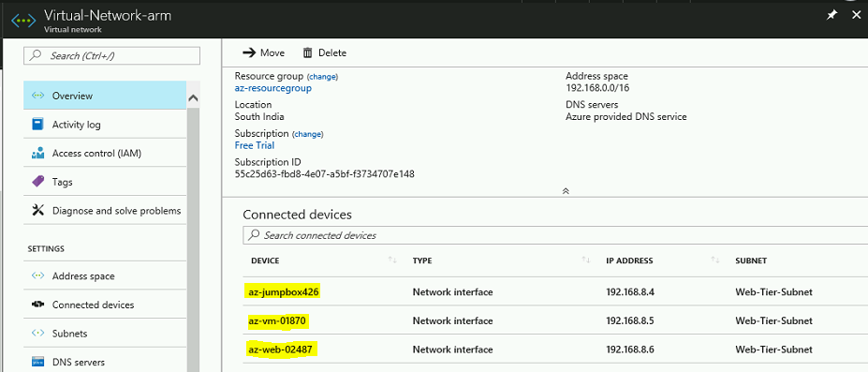The height and width of the screenshot is (372, 868).
Task: Click the Connected devices section heading
Action: pyautogui.click(x=297, y=215)
